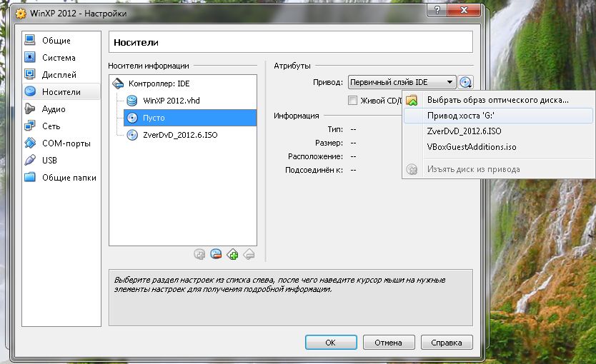
Task: Choose Выбрать образ оптического диска menu item
Action: click(x=497, y=100)
